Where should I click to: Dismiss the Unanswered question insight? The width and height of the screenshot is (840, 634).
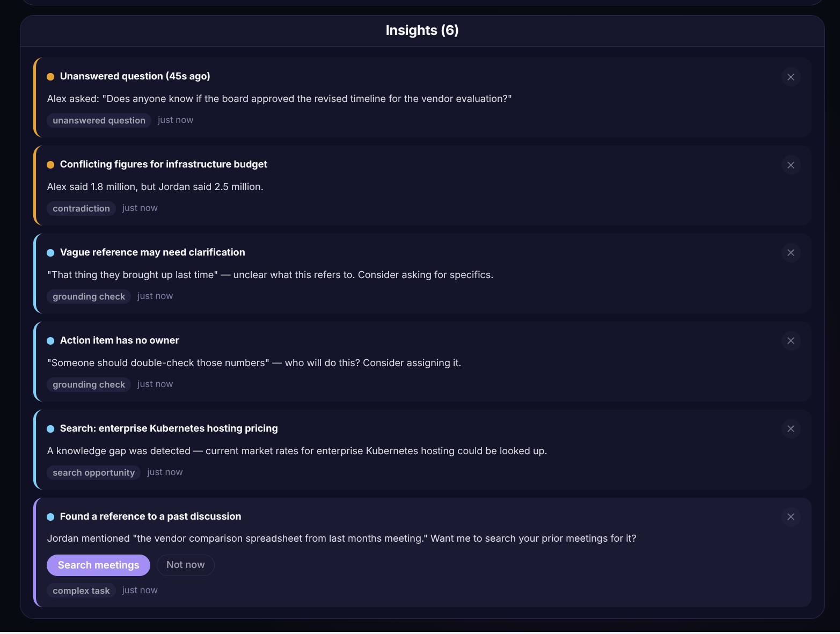click(x=791, y=77)
